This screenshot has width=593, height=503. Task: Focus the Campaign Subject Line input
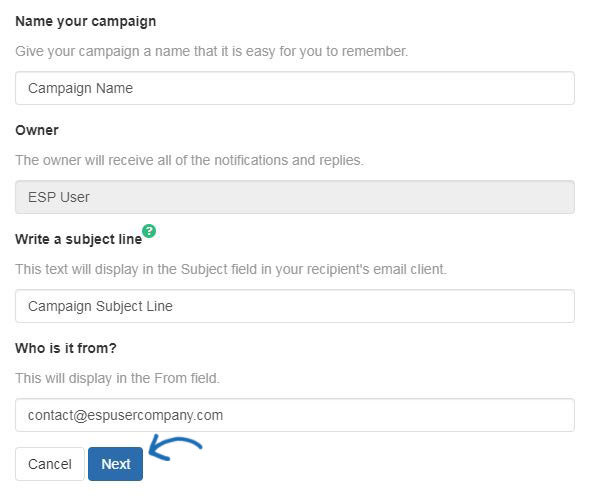[x=295, y=306]
